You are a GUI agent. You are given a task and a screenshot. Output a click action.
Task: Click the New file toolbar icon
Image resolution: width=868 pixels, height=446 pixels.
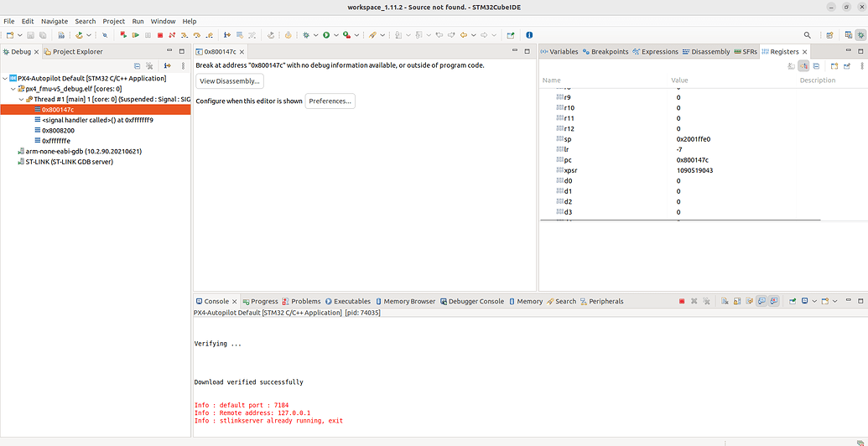[10, 35]
